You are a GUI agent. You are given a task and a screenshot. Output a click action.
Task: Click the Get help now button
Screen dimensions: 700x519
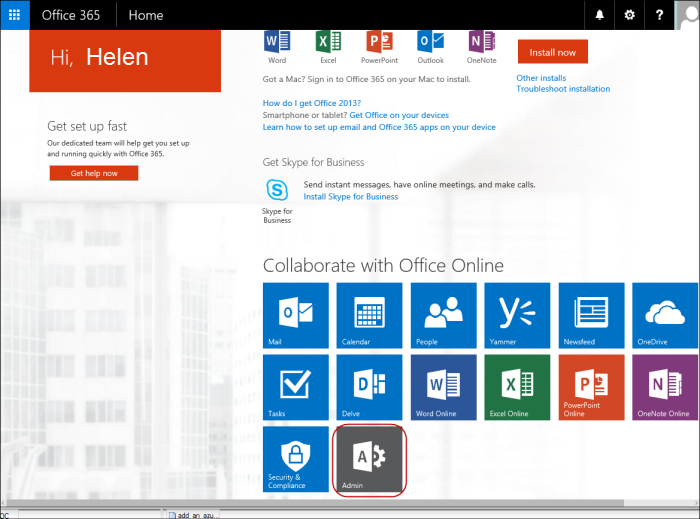(94, 173)
